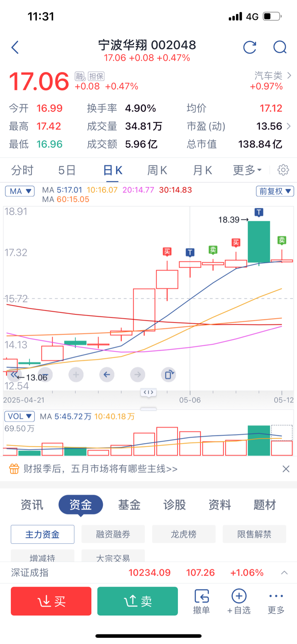Select 增减持 filter
297x644 pixels.
click(x=43, y=556)
